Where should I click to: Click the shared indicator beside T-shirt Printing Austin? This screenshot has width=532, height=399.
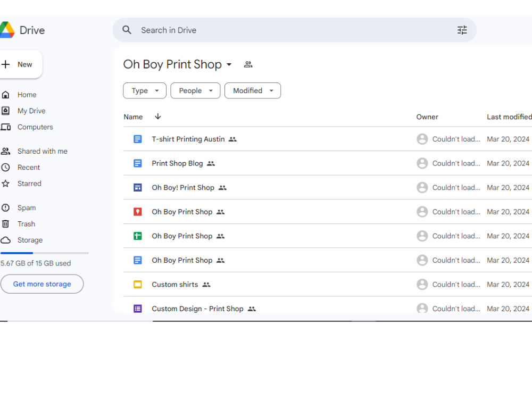click(232, 139)
